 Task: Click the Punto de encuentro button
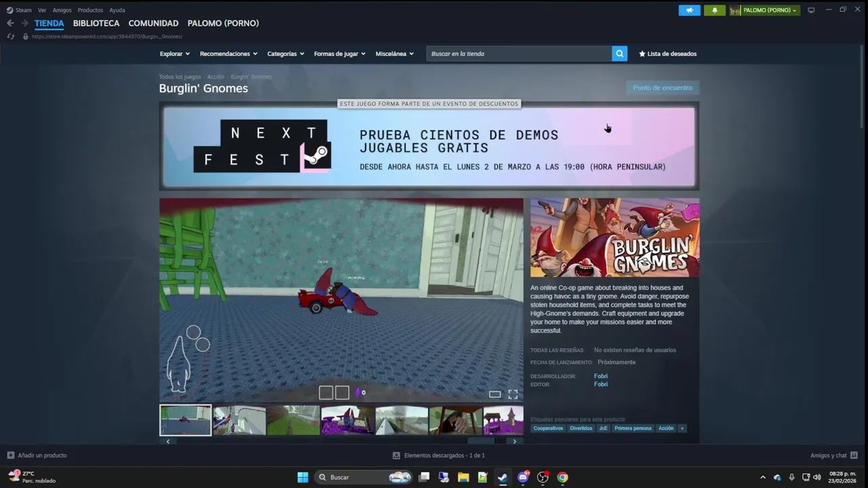(x=663, y=87)
